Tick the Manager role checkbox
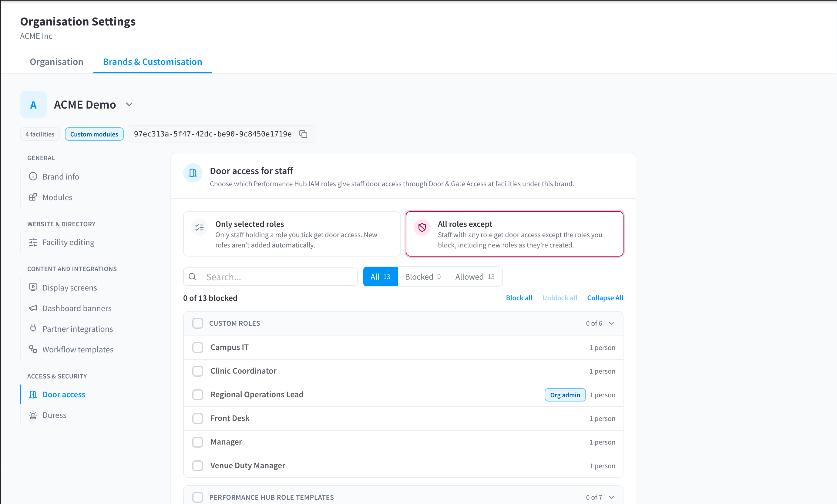The width and height of the screenshot is (837, 504). coord(198,442)
